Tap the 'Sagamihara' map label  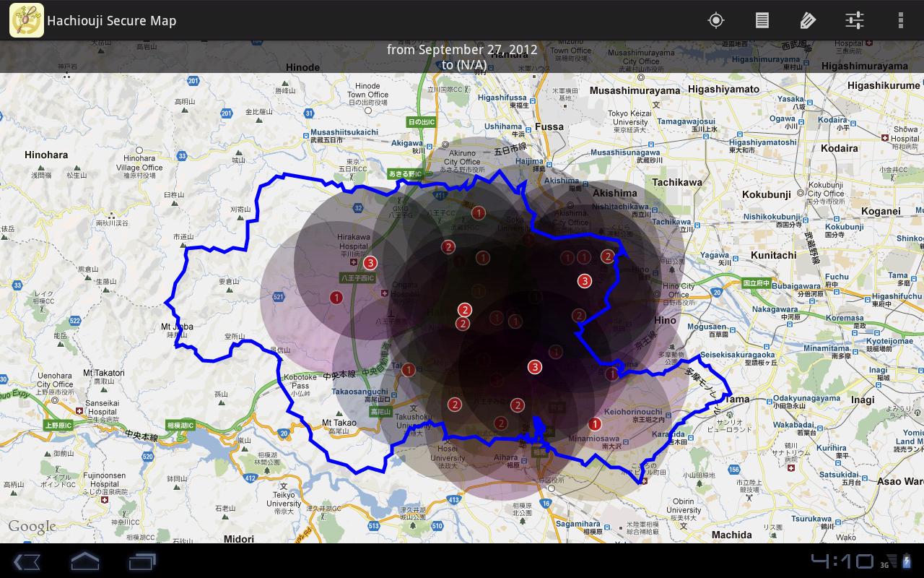click(579, 524)
